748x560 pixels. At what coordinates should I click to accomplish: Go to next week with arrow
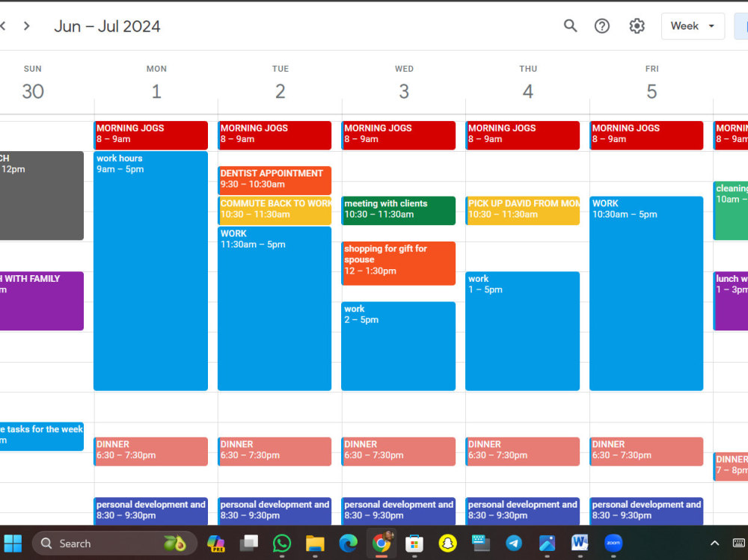pyautogui.click(x=27, y=25)
